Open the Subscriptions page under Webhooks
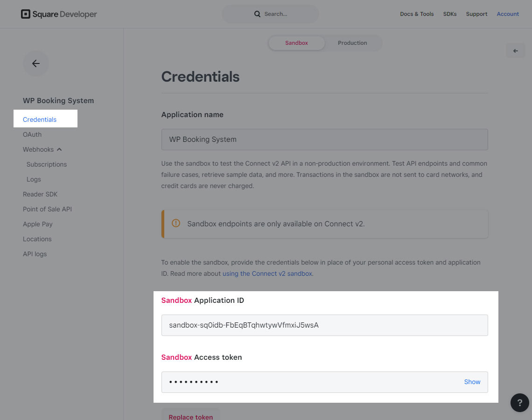The height and width of the screenshot is (420, 532). pyautogui.click(x=47, y=165)
